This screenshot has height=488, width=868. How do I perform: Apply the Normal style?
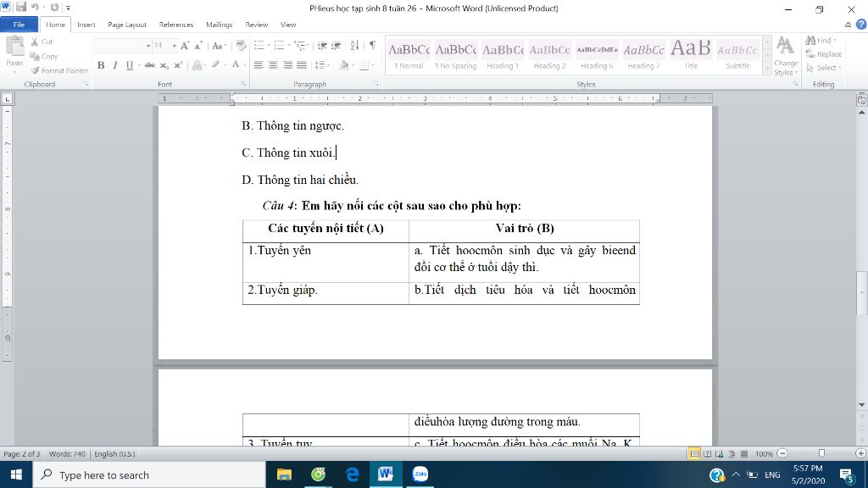click(x=409, y=55)
